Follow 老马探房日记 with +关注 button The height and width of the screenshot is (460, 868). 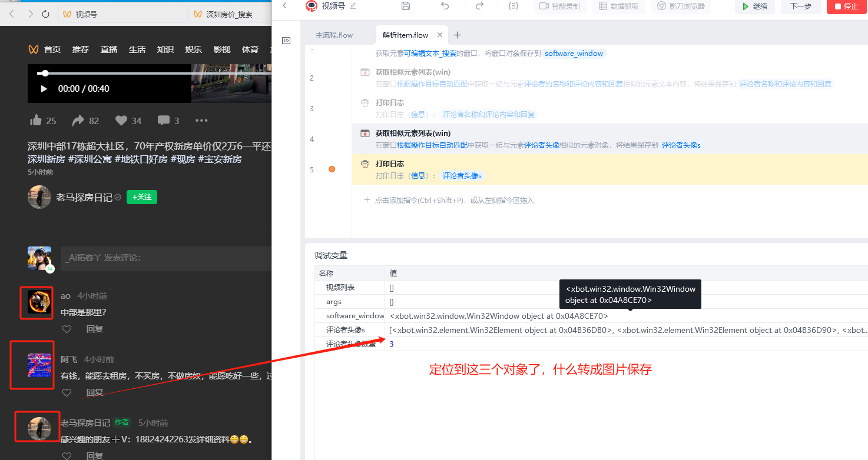click(142, 197)
